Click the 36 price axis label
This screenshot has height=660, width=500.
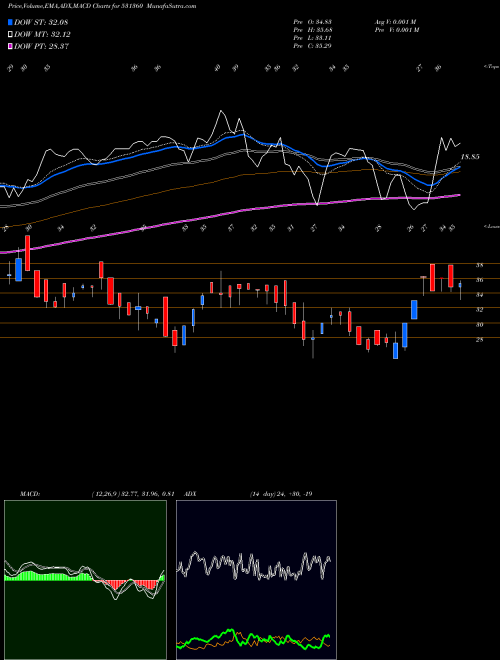[x=479, y=280]
